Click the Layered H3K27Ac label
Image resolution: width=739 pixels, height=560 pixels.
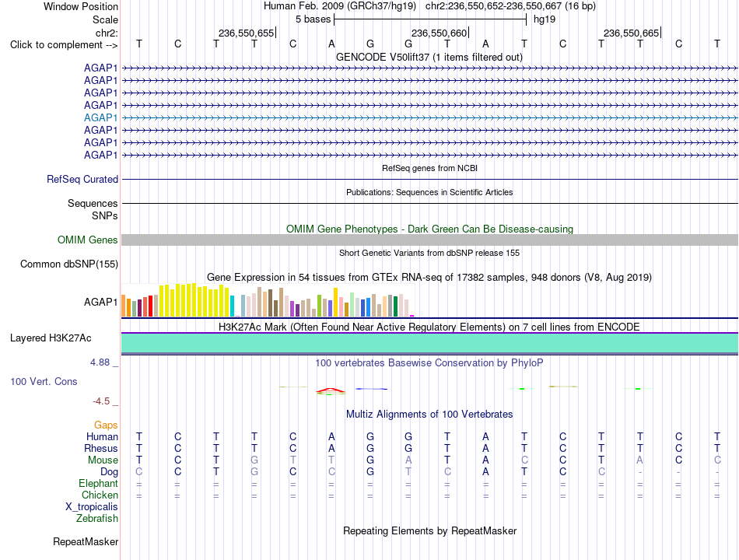point(51,338)
